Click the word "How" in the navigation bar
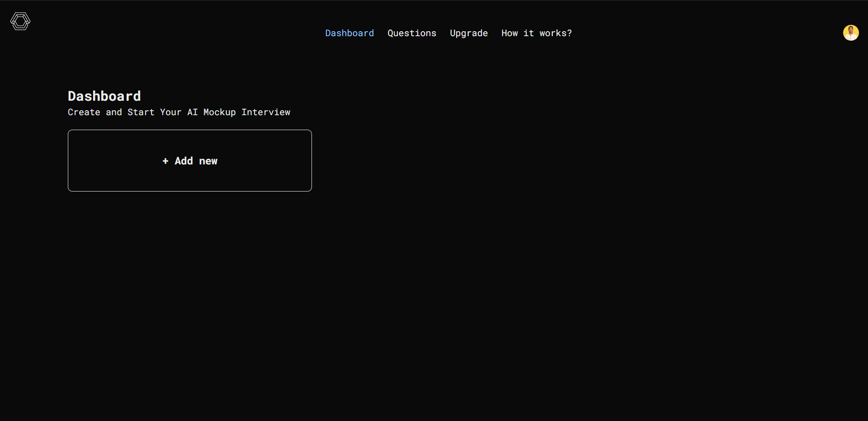The height and width of the screenshot is (421, 868). tap(509, 33)
